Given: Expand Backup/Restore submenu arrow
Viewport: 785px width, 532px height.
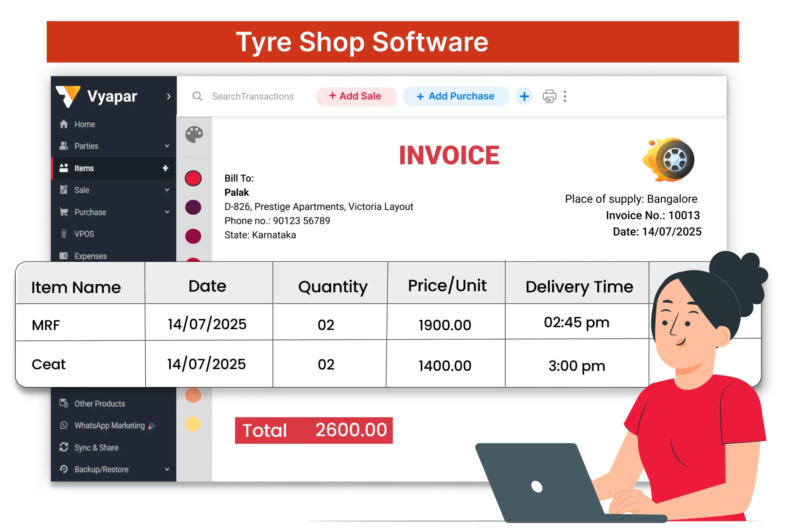Looking at the screenshot, I should point(167,469).
